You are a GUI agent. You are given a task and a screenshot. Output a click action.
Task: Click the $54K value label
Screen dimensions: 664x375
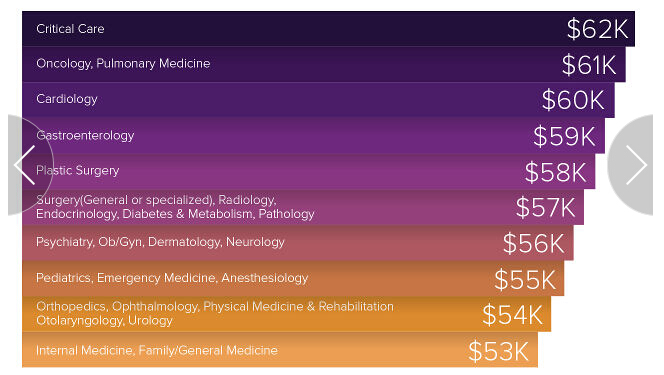[x=512, y=315]
